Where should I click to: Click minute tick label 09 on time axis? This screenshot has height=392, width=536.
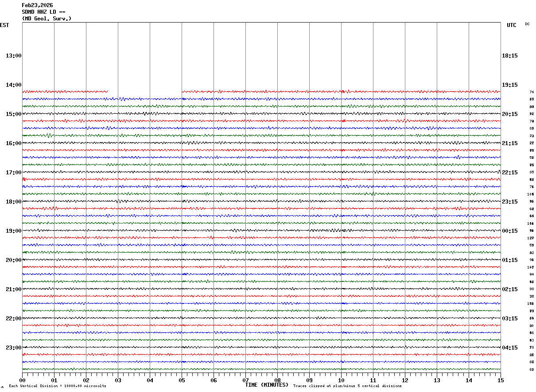[x=309, y=380]
